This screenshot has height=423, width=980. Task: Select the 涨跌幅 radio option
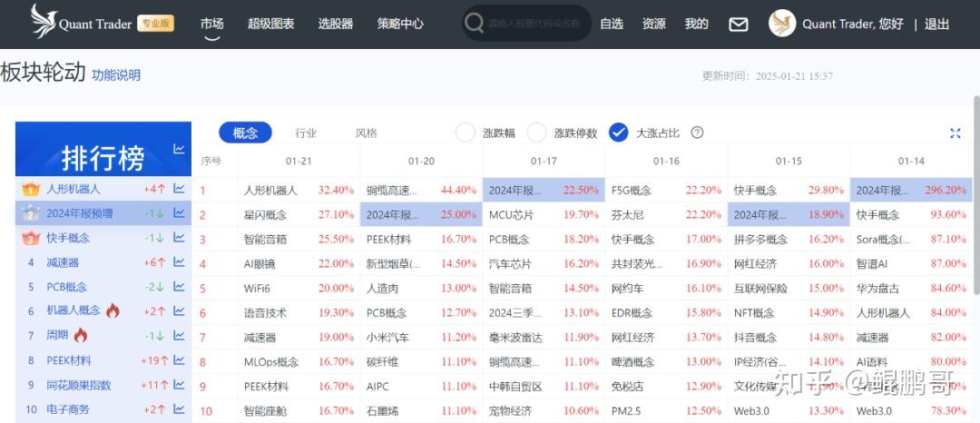click(465, 133)
